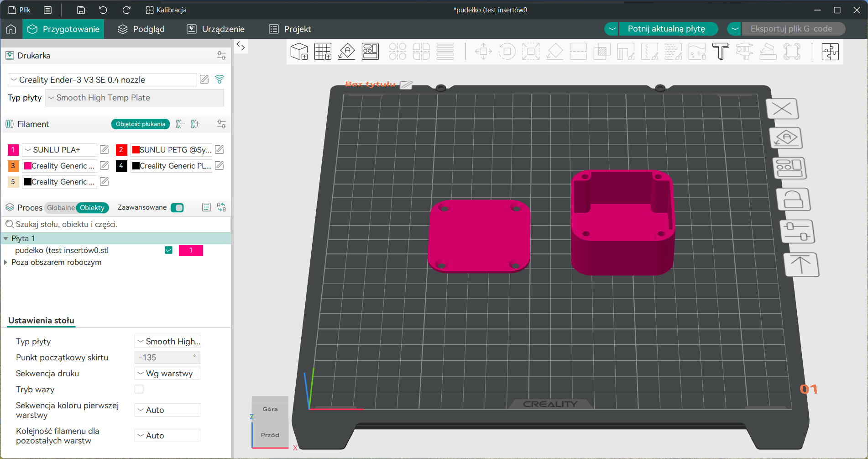
Task: Click the Add plate grid icon
Action: [323, 51]
